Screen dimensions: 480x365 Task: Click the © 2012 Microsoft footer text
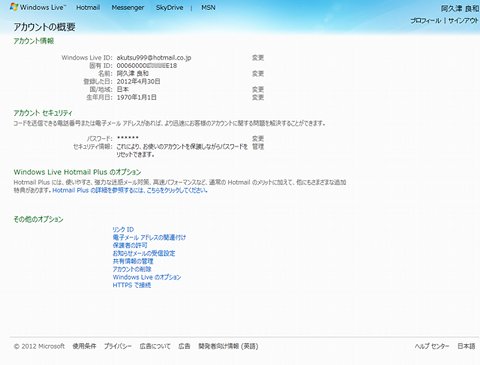(x=39, y=346)
